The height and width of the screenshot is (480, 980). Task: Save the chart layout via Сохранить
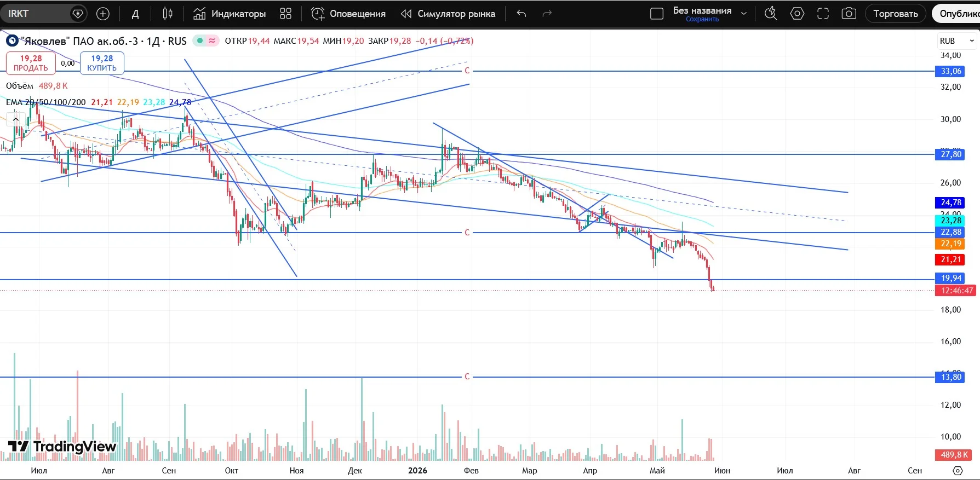pyautogui.click(x=702, y=19)
